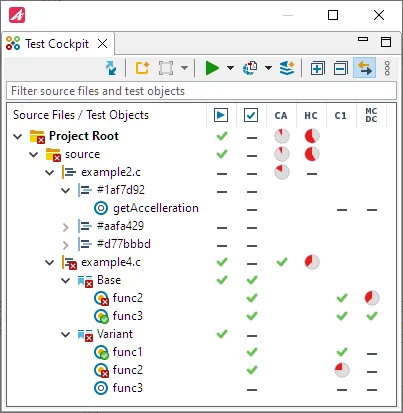Click the filter source files input field
Screen dimensions: 403x413
click(201, 91)
